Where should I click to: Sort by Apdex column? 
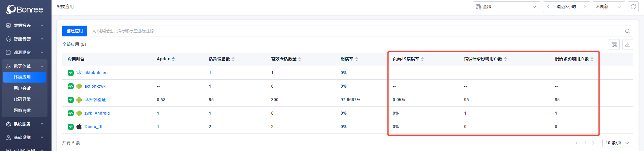[x=173, y=59]
